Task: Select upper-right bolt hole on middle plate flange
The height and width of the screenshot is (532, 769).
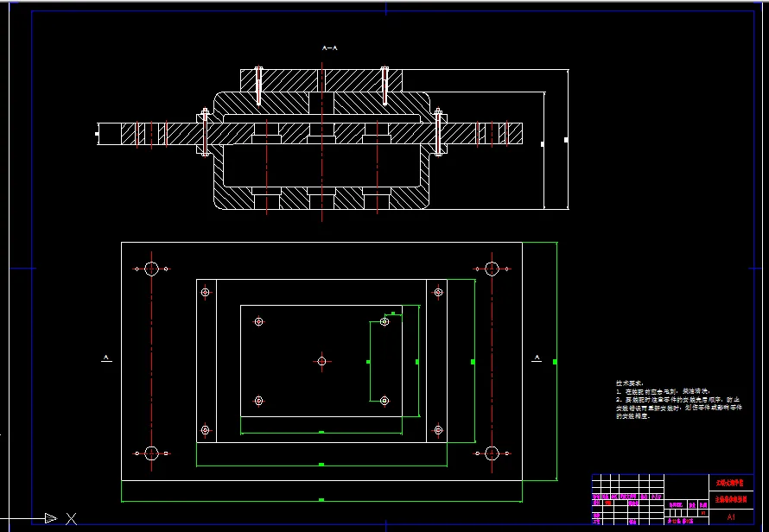Action: (x=438, y=292)
